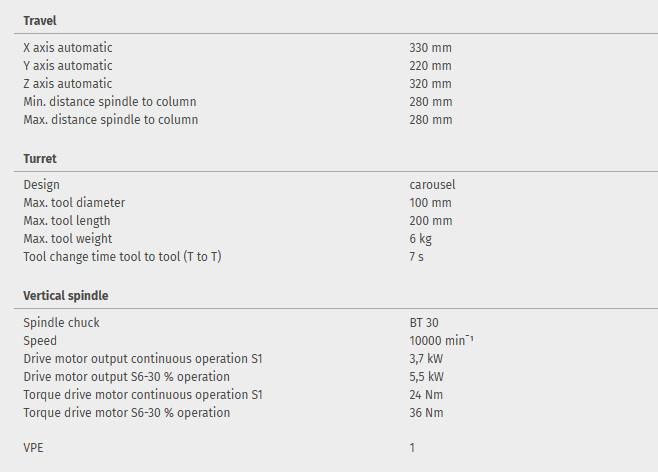Click Drive motor output continuous operation S1 label
658x472 pixels.
click(x=143, y=358)
